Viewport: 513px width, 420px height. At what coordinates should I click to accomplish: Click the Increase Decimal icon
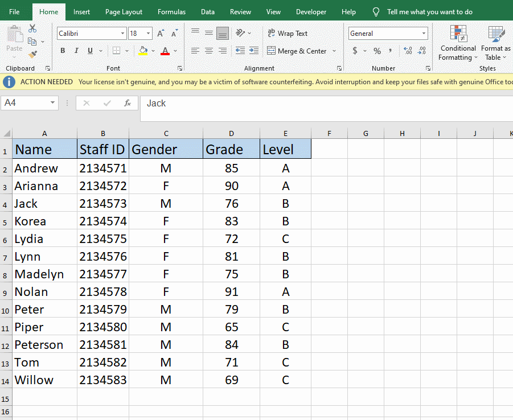[x=408, y=51]
